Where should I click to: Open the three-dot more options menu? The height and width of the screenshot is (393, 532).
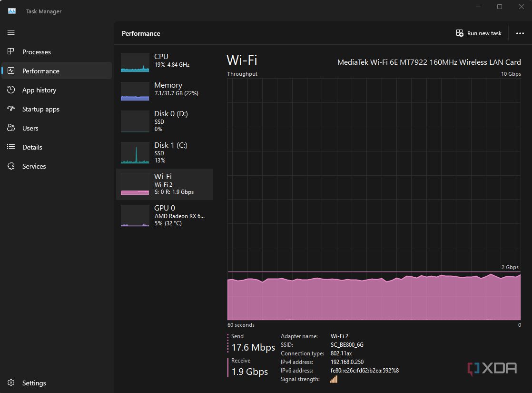point(520,33)
